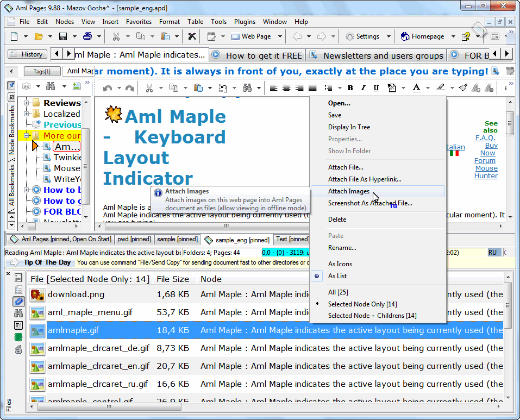Align text right in editor toolbar
The height and width of the screenshot is (420, 520).
[x=299, y=88]
